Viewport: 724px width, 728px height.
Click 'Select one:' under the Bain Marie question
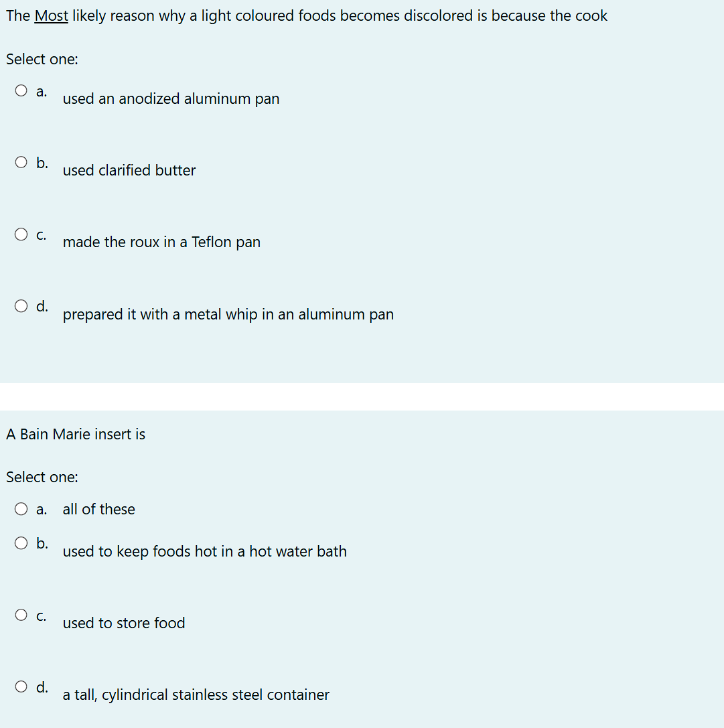[42, 478]
